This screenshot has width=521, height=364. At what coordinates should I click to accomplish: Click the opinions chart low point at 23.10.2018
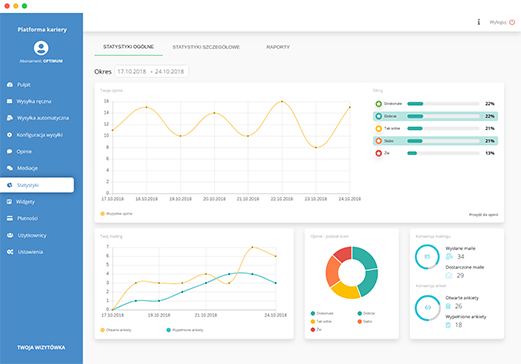(x=316, y=147)
